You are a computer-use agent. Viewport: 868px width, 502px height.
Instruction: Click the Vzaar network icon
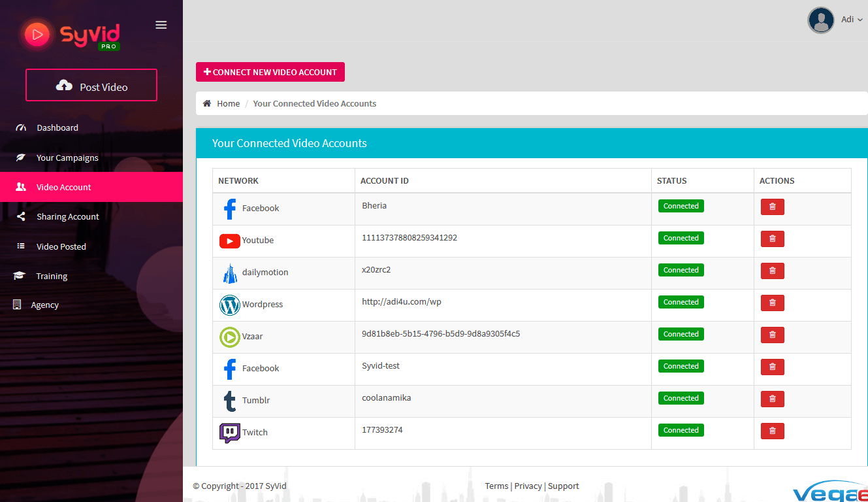tap(229, 337)
